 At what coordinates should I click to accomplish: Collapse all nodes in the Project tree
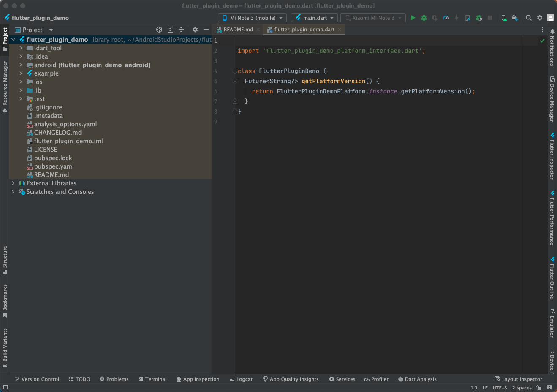(x=181, y=30)
